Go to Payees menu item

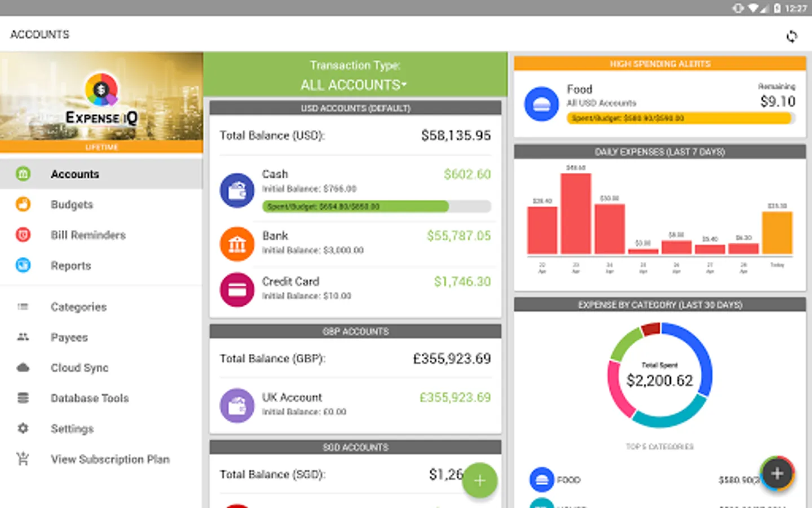(101, 337)
